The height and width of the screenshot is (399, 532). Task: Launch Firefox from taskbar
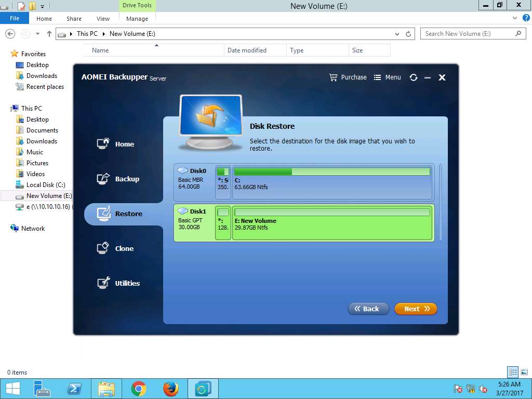click(x=170, y=389)
